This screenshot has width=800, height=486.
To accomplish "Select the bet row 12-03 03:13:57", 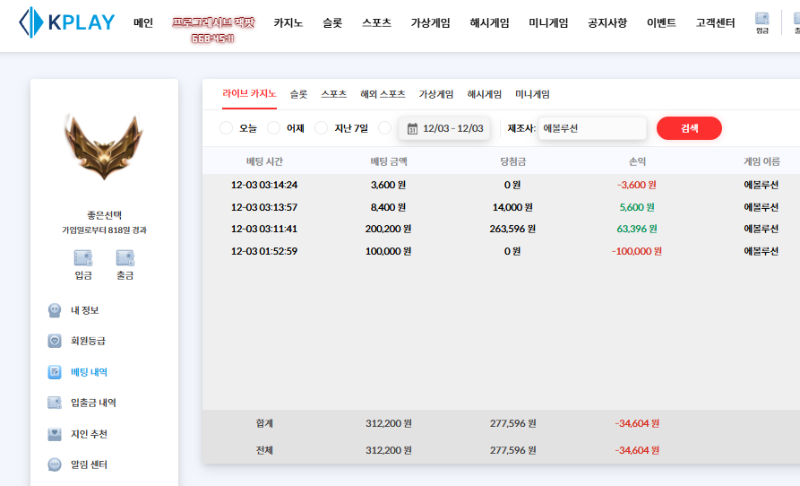I will click(x=501, y=207).
